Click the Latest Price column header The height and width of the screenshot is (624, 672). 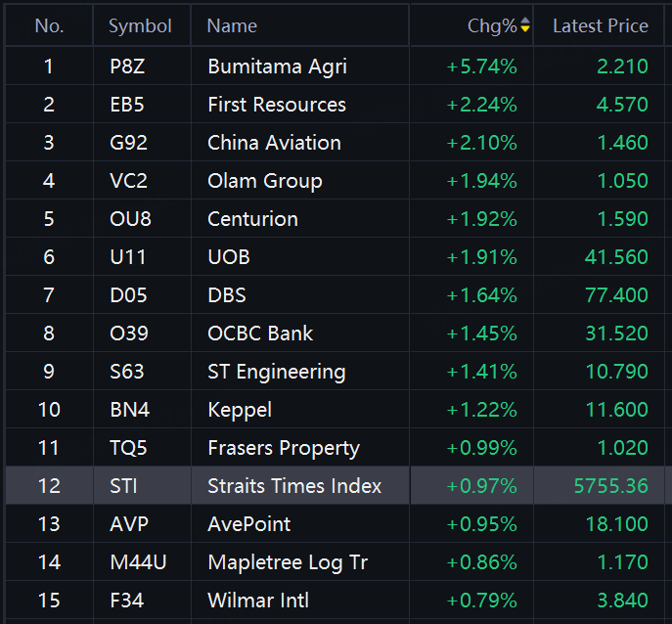click(x=600, y=26)
